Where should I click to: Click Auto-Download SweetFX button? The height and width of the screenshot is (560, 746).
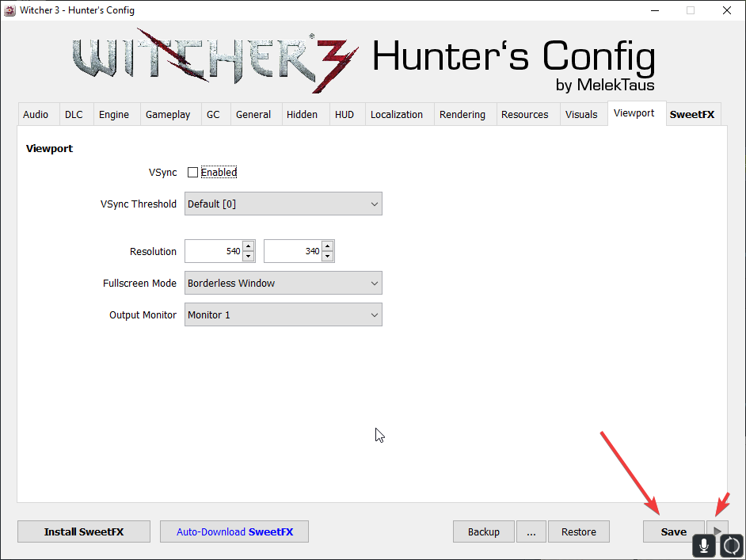click(x=234, y=531)
